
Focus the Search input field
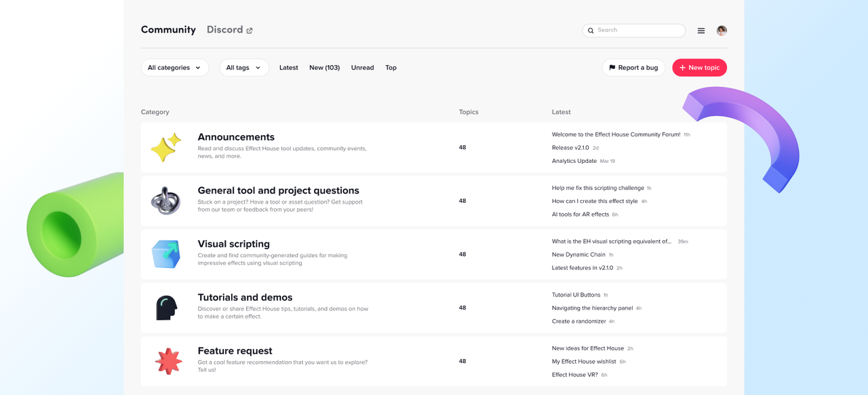[x=637, y=31]
